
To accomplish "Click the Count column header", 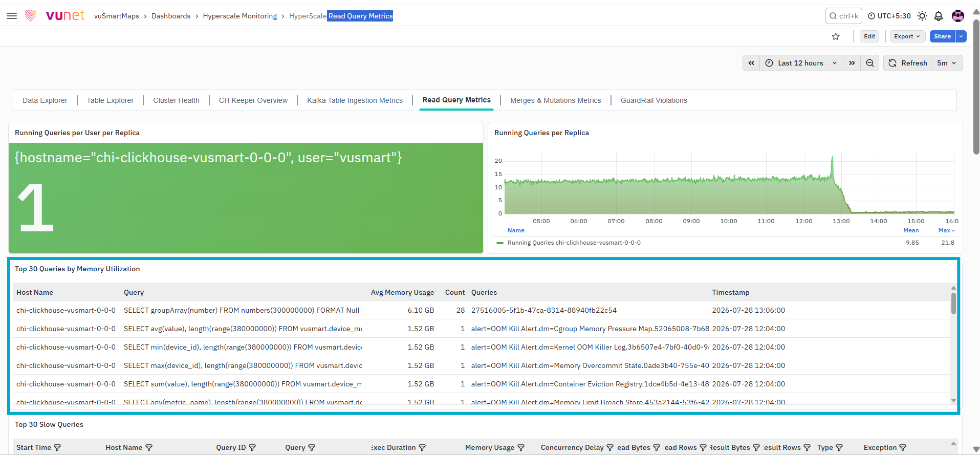I will point(455,292).
